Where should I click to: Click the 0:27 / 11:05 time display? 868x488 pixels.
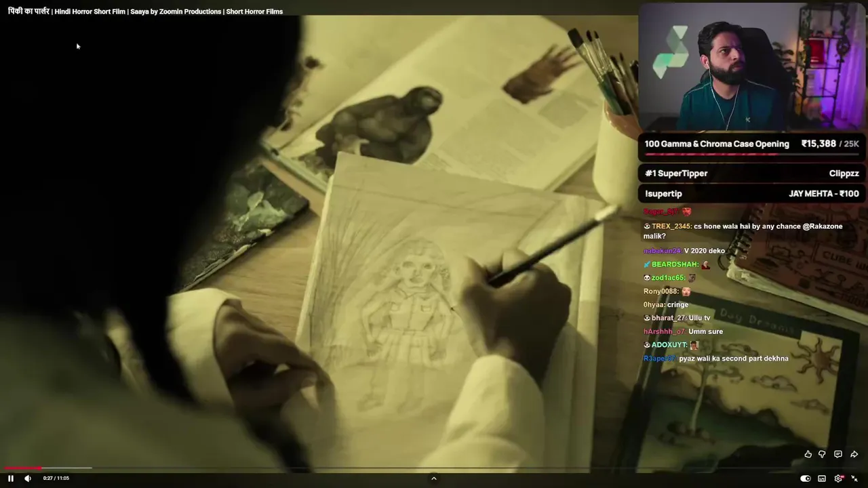click(56, 479)
